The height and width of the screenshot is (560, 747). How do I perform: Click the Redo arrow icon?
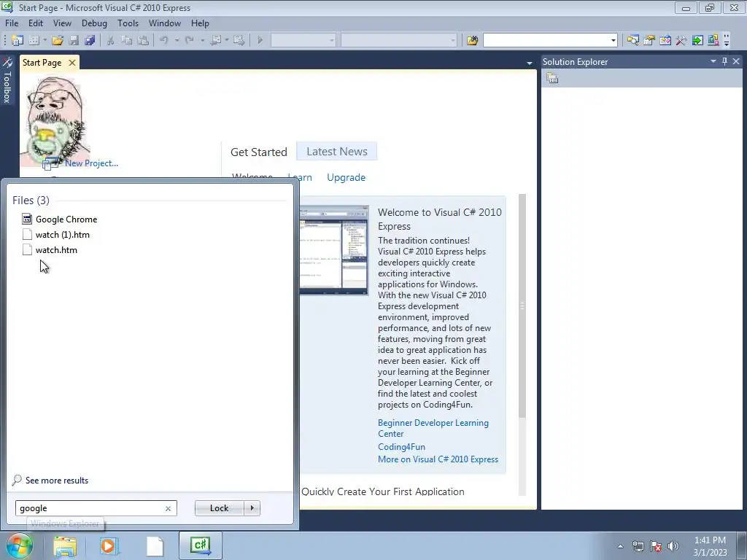tap(190, 41)
